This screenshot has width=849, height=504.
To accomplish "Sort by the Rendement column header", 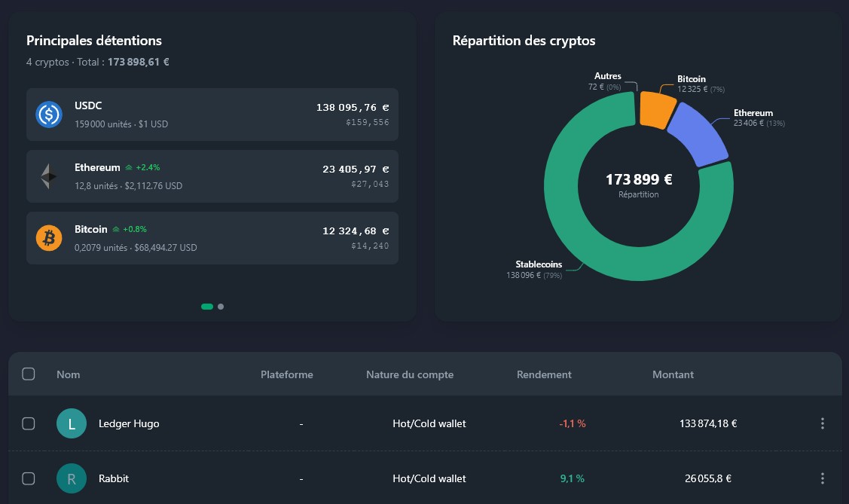I will 544,374.
